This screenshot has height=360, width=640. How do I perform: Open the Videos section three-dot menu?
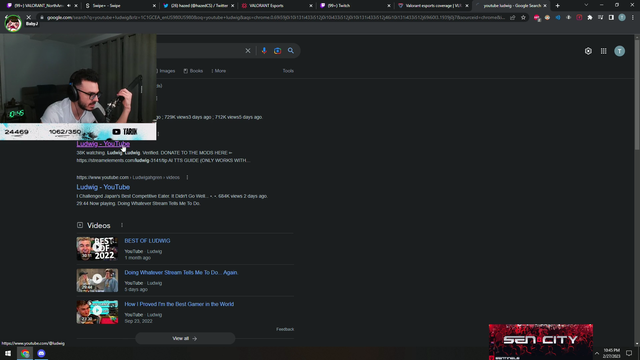pos(122,225)
